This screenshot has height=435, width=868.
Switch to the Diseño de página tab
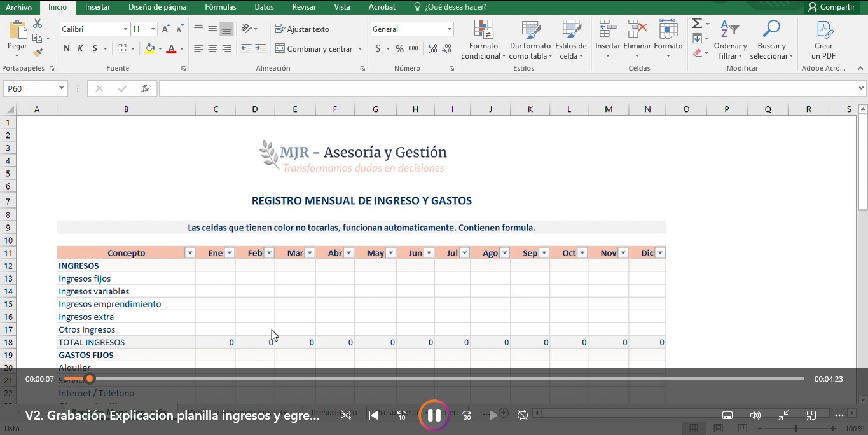tap(158, 7)
